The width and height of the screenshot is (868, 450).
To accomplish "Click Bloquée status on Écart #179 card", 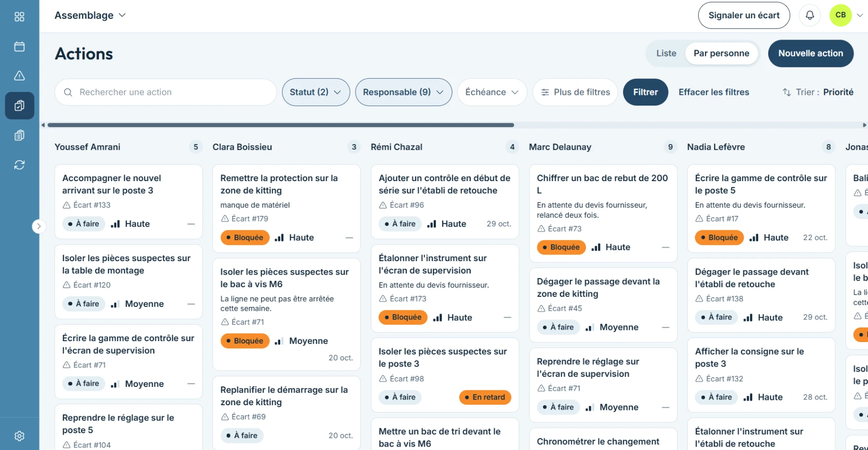I will (244, 238).
